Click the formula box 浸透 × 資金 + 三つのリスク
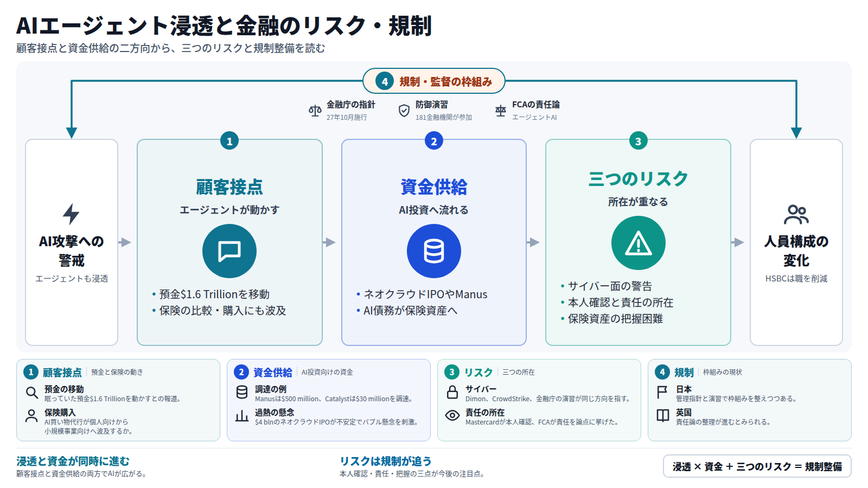Screen dimensions: 868x488 pos(757,466)
